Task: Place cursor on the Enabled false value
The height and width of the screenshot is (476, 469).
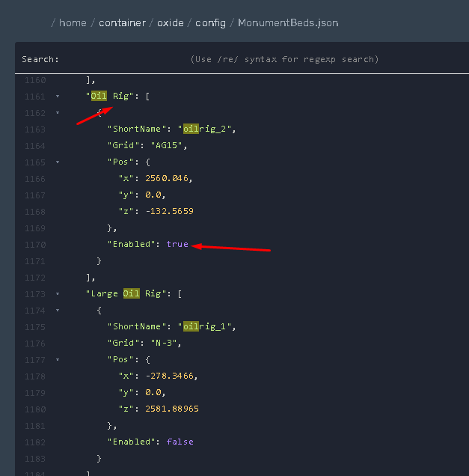Action: coord(180,442)
